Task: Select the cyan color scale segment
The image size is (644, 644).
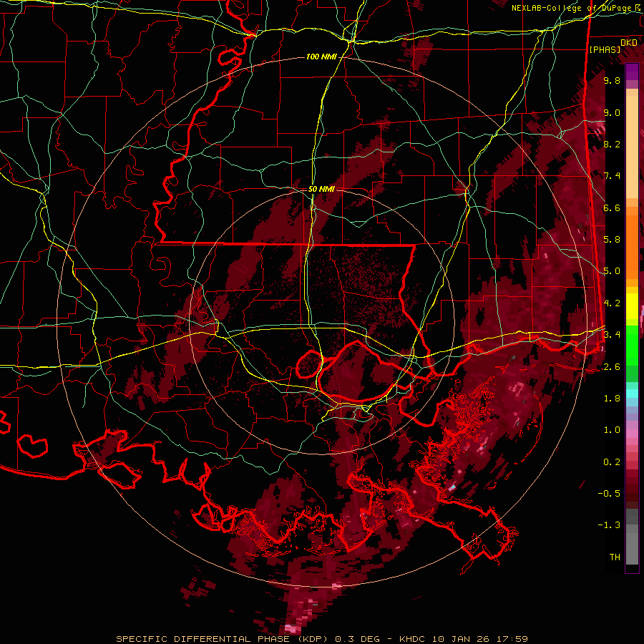Action: [x=632, y=394]
